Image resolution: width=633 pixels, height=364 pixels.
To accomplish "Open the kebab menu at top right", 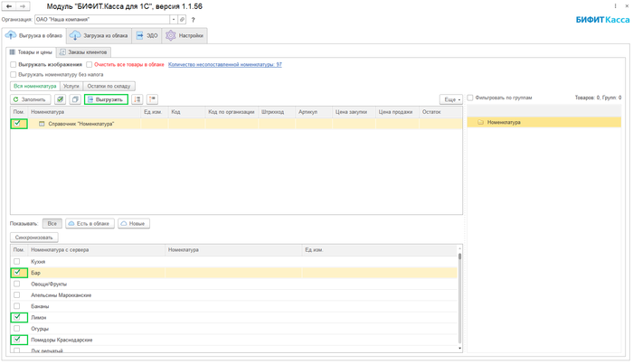I will 615,6.
